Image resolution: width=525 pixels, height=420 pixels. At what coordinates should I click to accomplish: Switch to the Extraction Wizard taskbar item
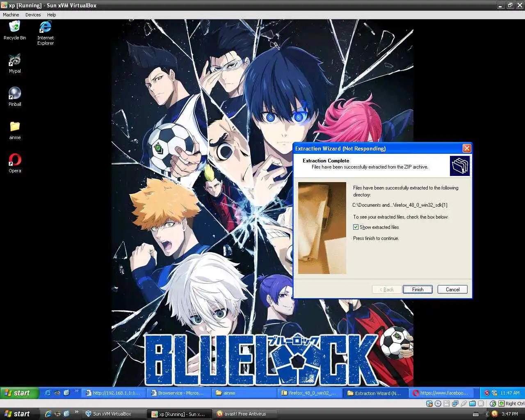tap(375, 393)
